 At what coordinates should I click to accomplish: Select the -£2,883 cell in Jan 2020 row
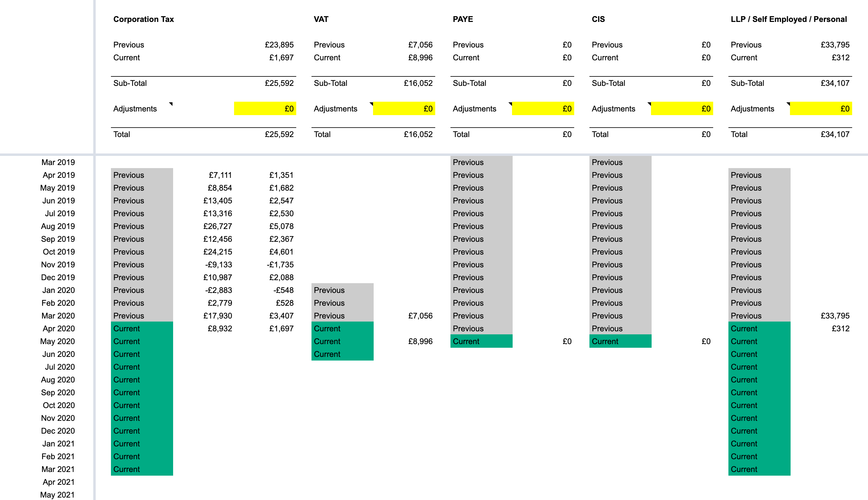[x=219, y=290]
